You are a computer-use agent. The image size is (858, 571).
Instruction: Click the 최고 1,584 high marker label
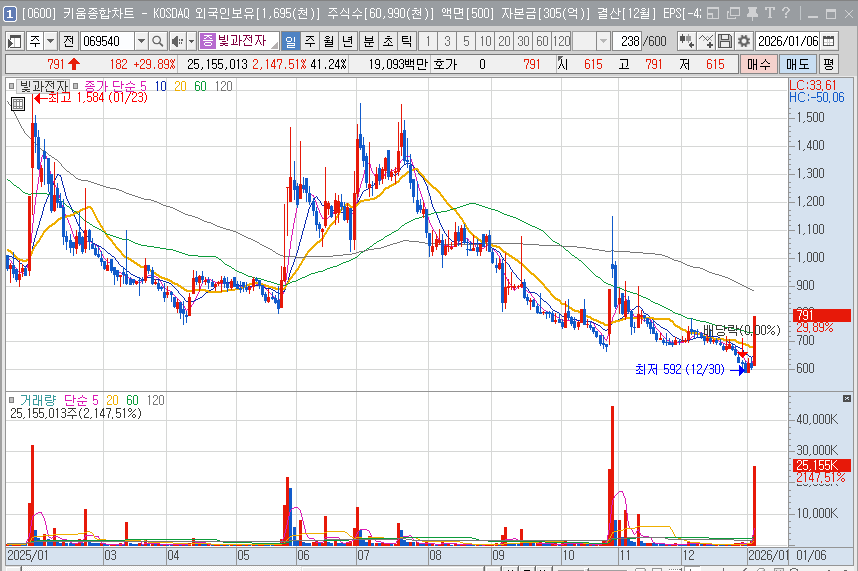pos(97,98)
